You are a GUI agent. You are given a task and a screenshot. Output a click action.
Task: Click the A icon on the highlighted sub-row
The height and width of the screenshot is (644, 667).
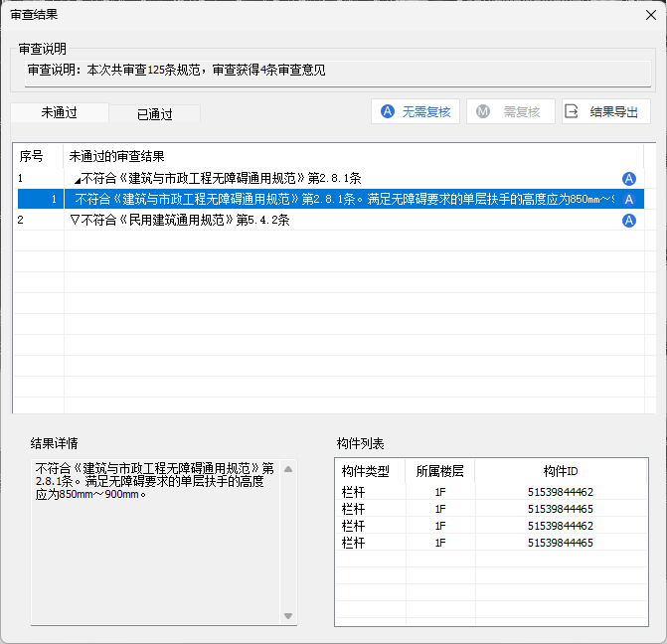pyautogui.click(x=628, y=200)
